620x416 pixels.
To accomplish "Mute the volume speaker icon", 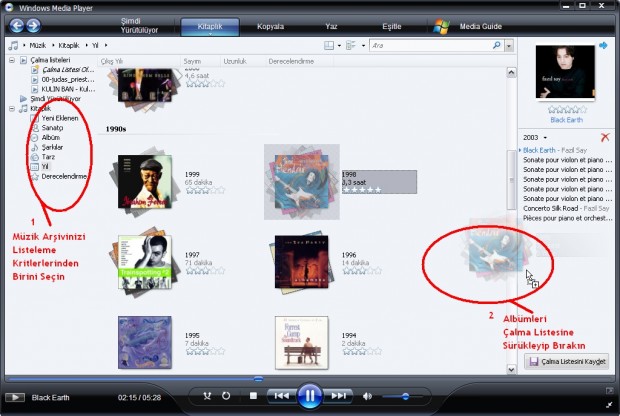I will point(367,396).
